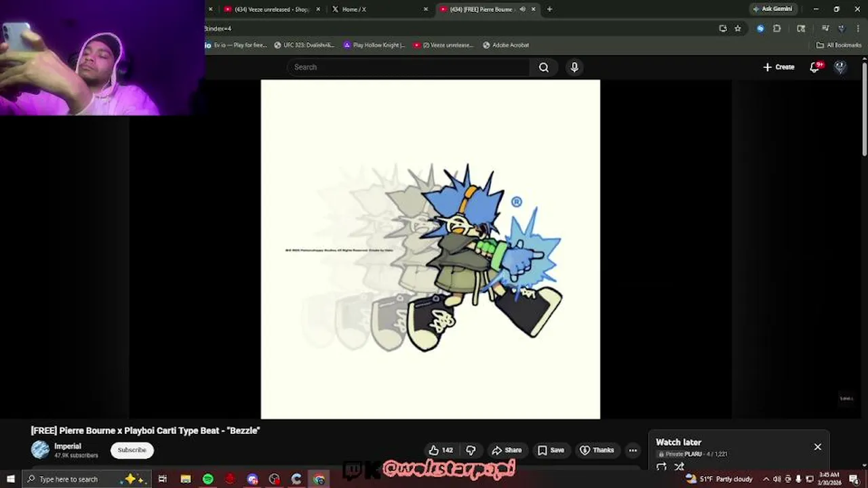Screen dimensions: 868x488
Task: Open the more actions ellipsis menu
Action: tap(633, 450)
